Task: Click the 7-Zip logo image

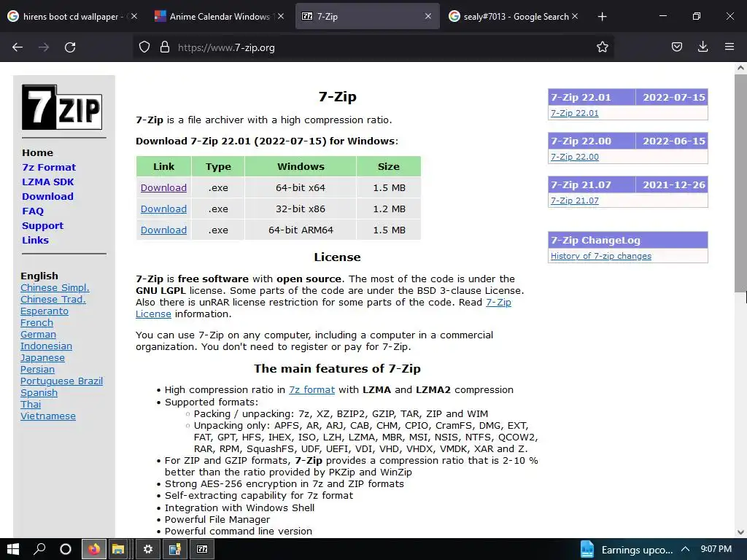Action: 62,107
